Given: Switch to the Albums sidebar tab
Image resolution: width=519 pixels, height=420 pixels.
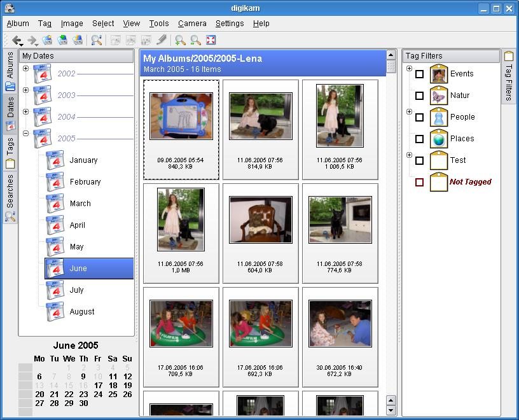Looking at the screenshot, I should (x=10, y=71).
